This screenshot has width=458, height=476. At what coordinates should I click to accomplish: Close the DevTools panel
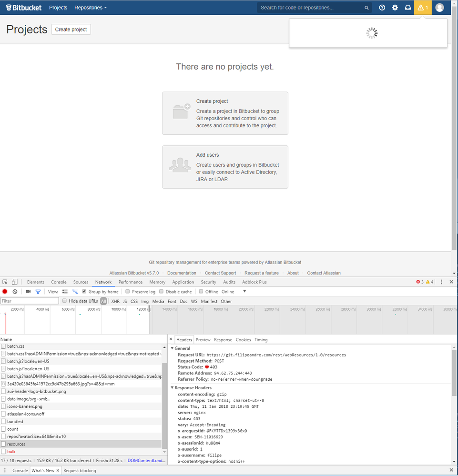tap(451, 282)
